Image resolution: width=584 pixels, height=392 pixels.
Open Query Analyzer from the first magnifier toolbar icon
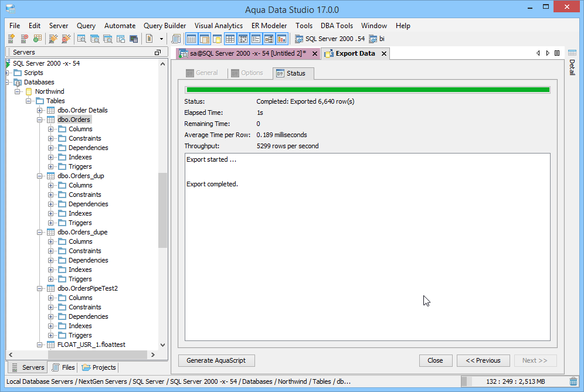tap(82, 38)
